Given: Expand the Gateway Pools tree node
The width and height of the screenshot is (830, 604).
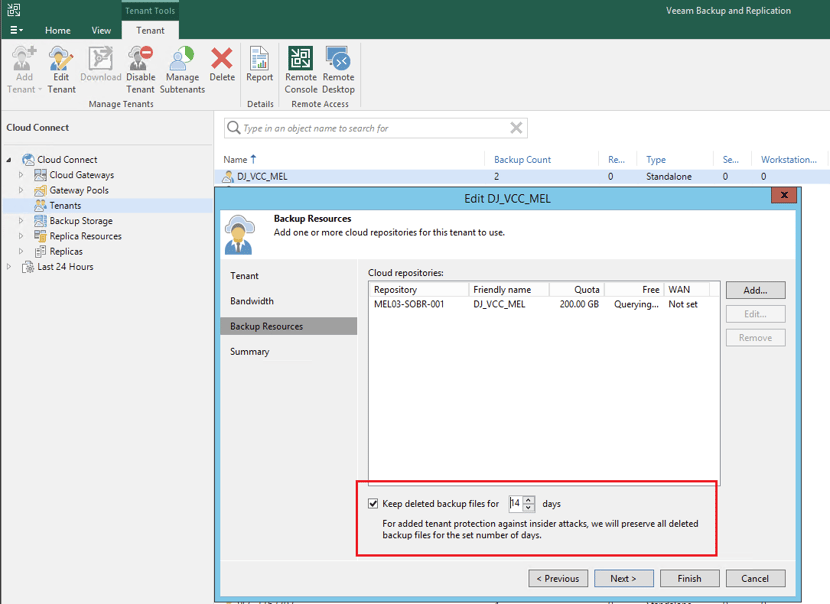Looking at the screenshot, I should coord(21,190).
